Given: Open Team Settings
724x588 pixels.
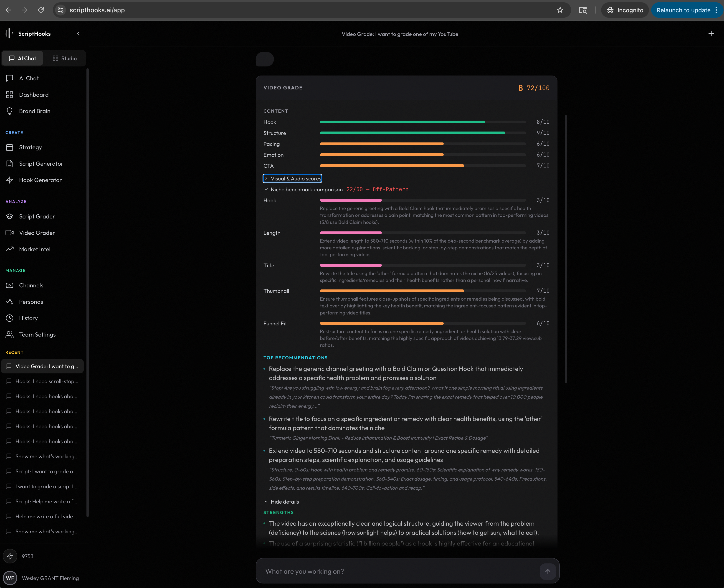Looking at the screenshot, I should coord(37,334).
